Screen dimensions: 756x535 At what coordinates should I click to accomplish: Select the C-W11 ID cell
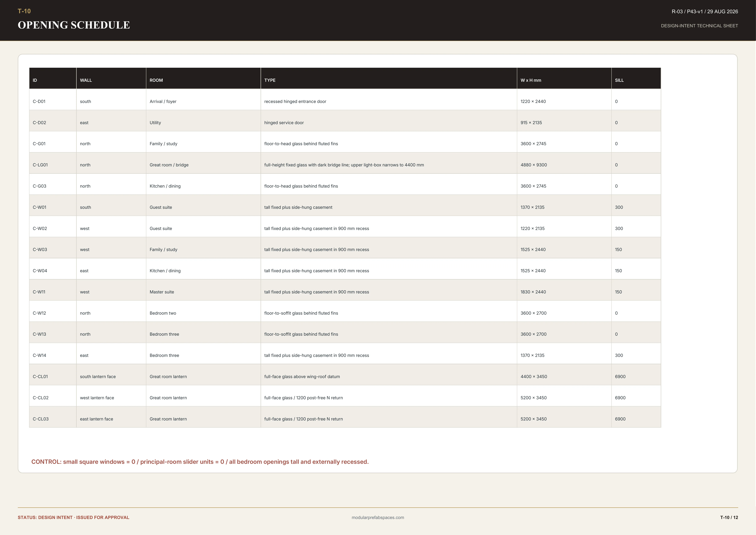point(53,290)
